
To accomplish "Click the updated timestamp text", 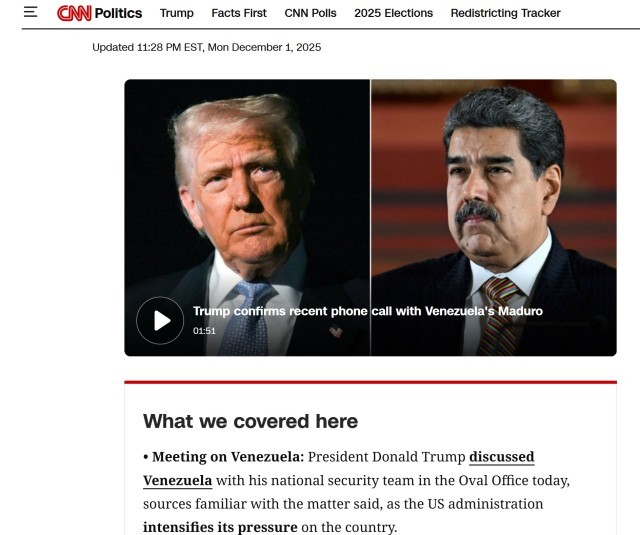I will coord(207,47).
